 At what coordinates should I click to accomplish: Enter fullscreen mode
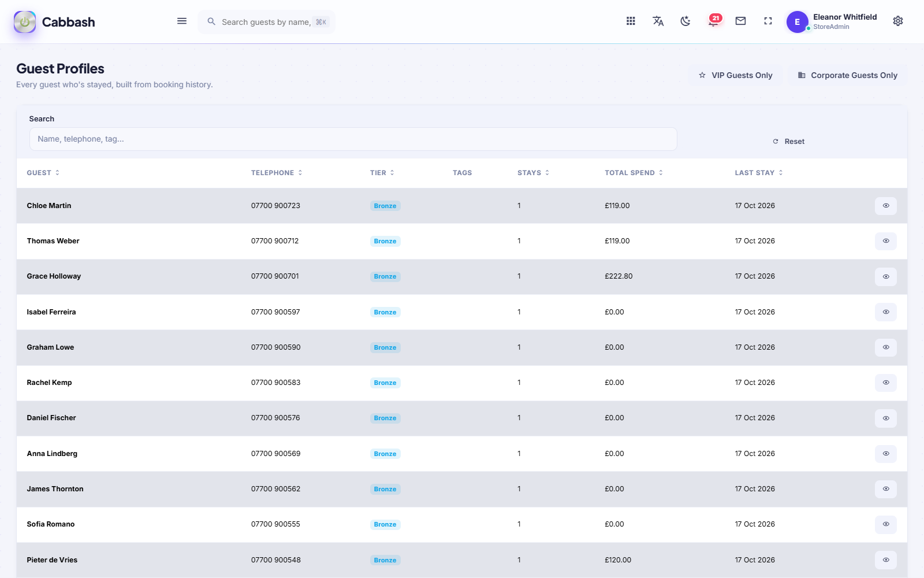(767, 21)
